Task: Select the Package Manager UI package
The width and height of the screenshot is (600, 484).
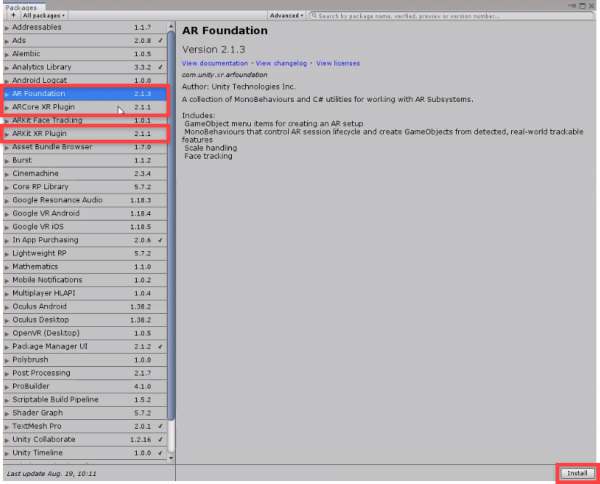Action: pos(85,346)
